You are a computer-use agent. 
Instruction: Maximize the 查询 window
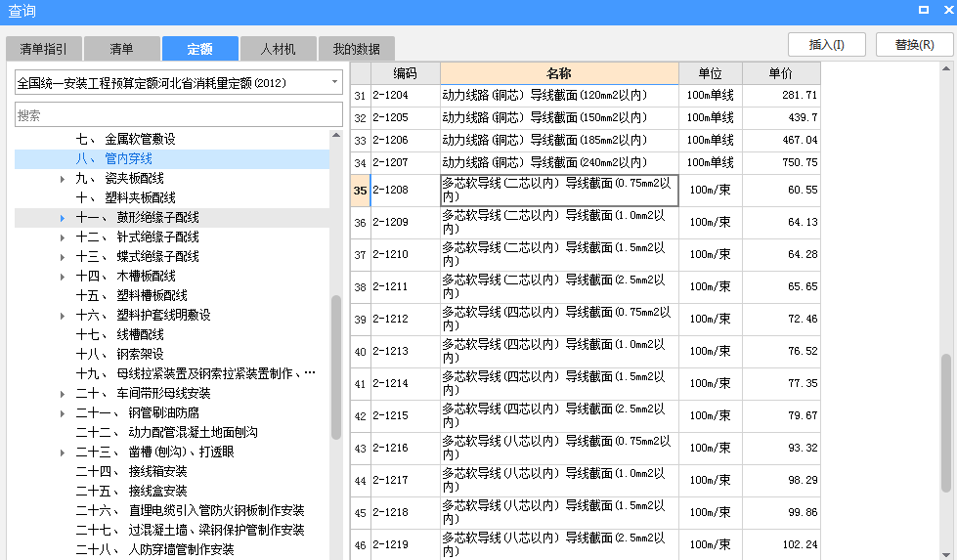coord(924,9)
